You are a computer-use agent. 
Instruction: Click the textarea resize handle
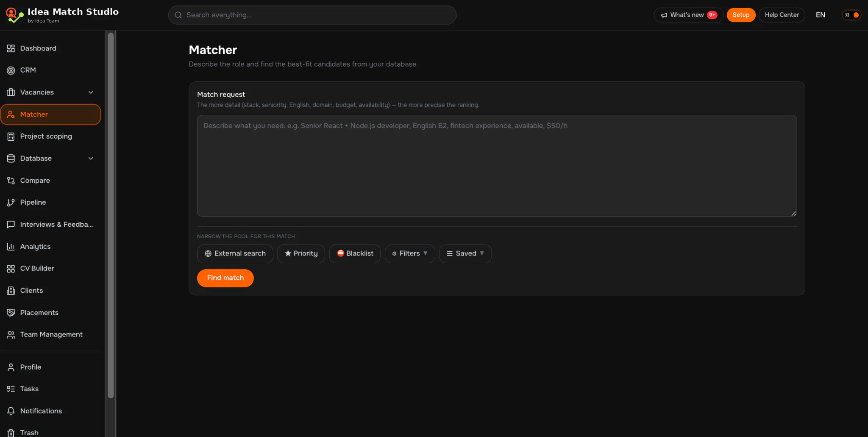(793, 213)
